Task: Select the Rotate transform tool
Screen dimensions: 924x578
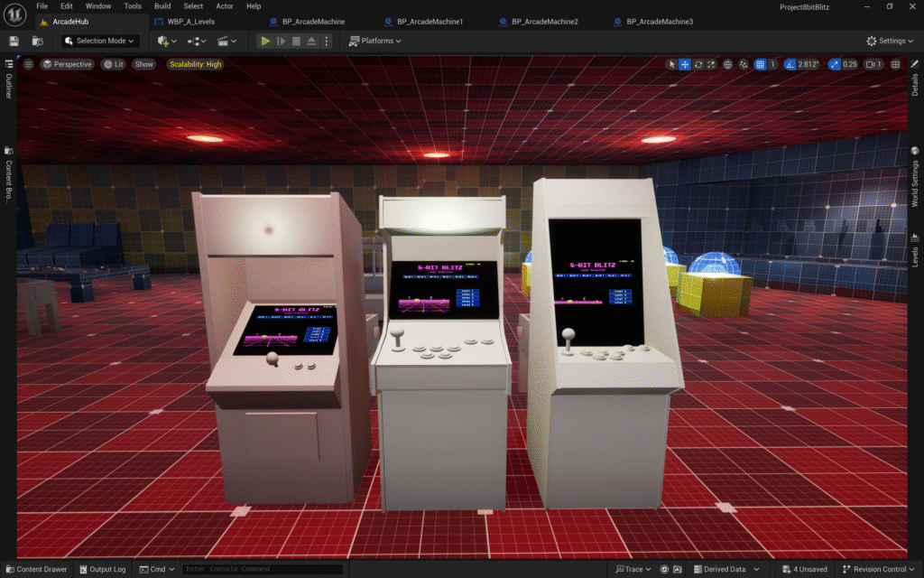Action: [x=698, y=64]
